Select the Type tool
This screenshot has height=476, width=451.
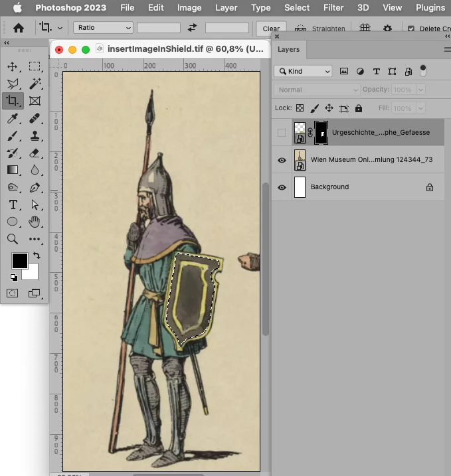click(13, 204)
